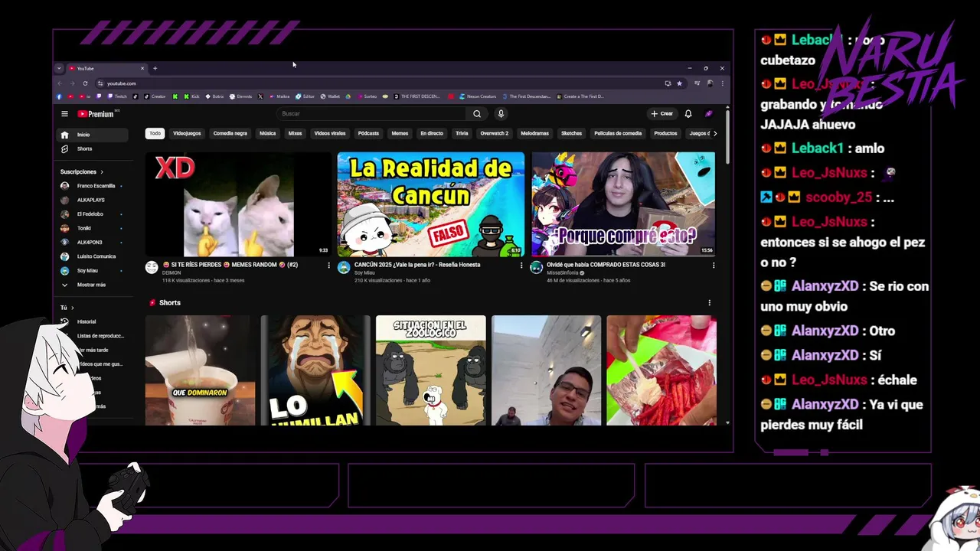Click the Crear button
The height and width of the screenshot is (551, 980).
pos(662,114)
